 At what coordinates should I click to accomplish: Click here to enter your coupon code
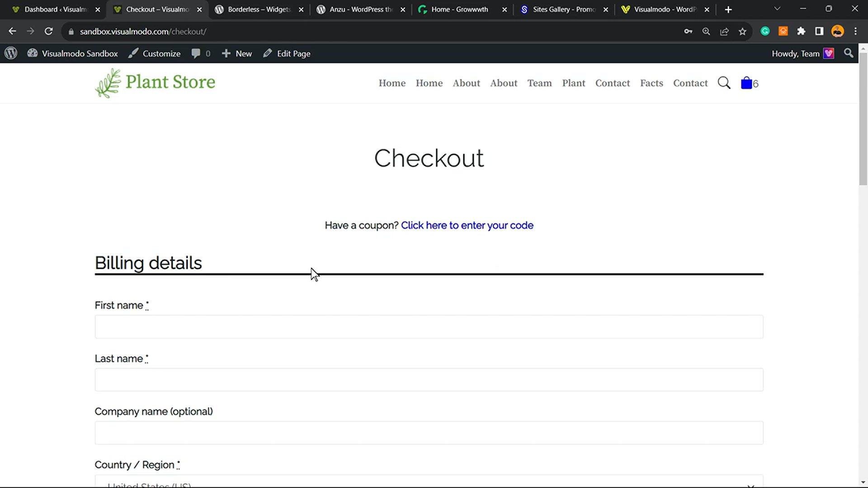[x=467, y=225]
